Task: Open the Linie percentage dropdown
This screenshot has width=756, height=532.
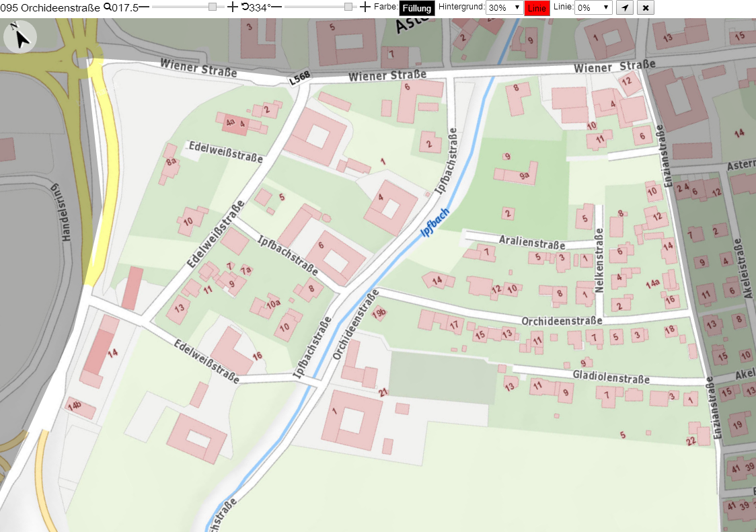Action: 593,7
